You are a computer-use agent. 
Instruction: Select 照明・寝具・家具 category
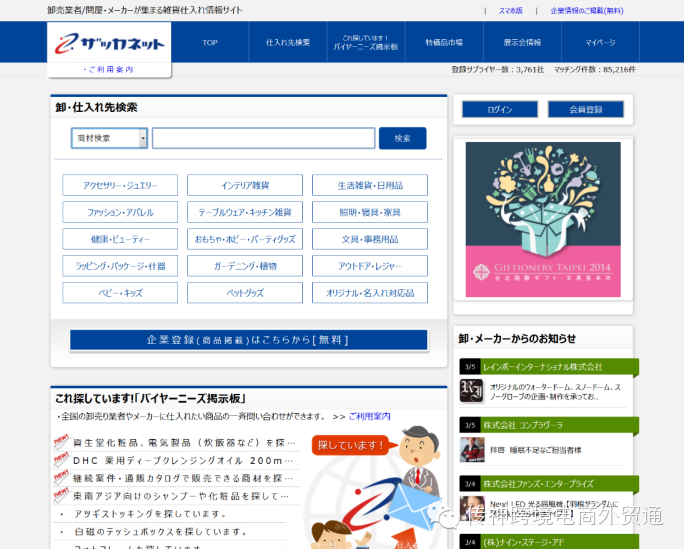[370, 212]
